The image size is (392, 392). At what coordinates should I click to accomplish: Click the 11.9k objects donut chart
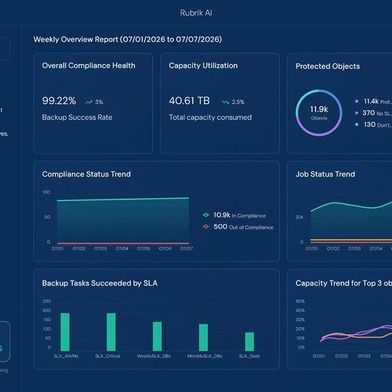(x=319, y=113)
